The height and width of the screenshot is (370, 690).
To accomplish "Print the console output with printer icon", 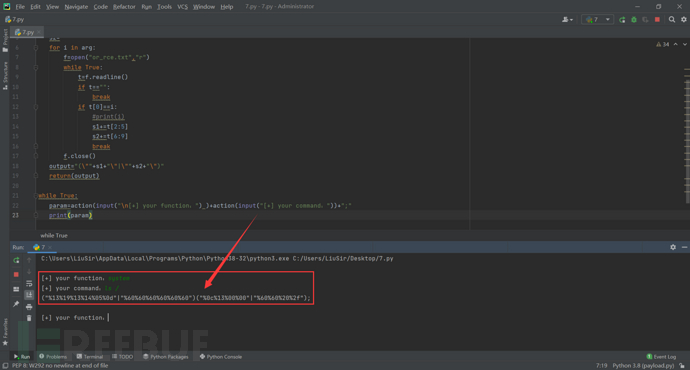I will tap(29, 307).
